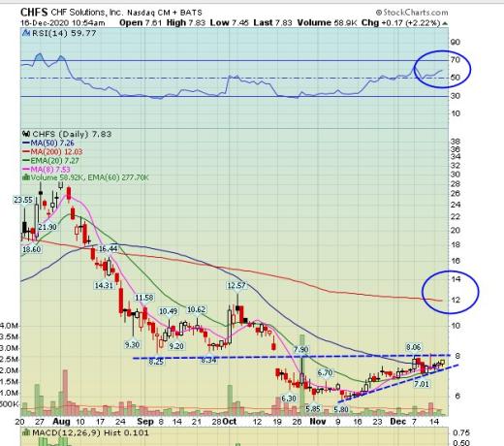Click the 0.75 label on MACD axis

[x=461, y=432]
